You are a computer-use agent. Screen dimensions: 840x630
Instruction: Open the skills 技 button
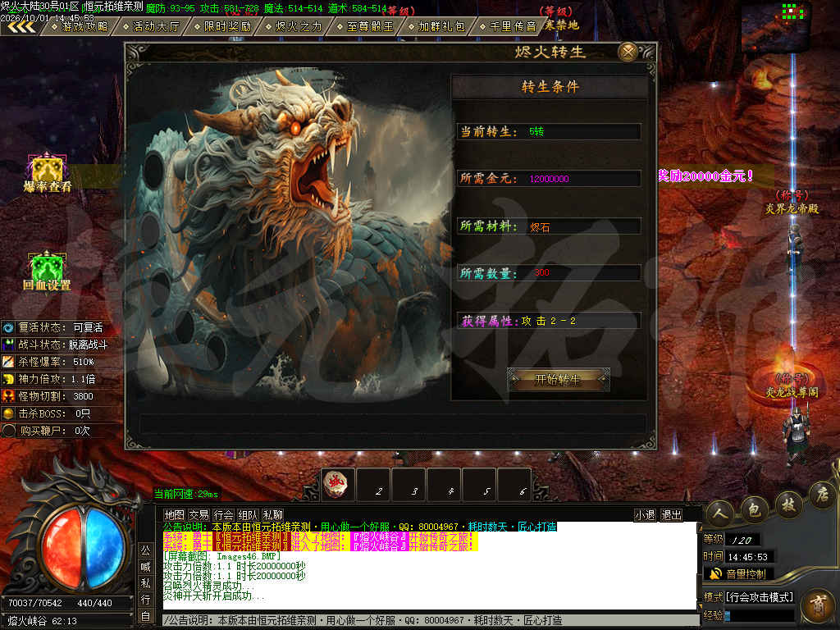(x=788, y=504)
